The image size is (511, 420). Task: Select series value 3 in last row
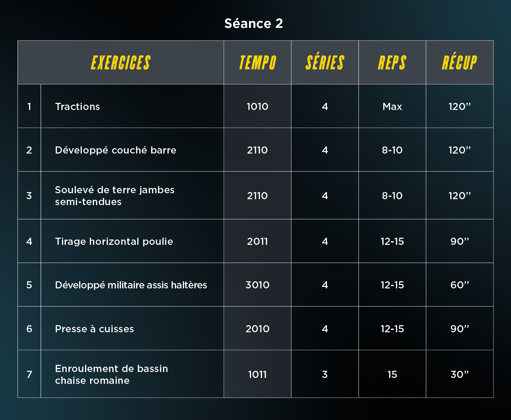coord(325,374)
